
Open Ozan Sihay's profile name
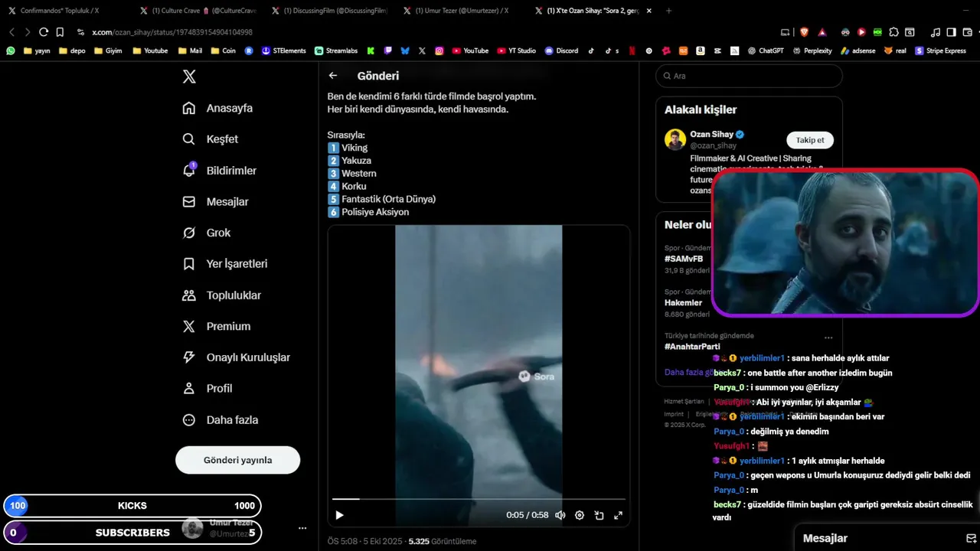(x=711, y=134)
